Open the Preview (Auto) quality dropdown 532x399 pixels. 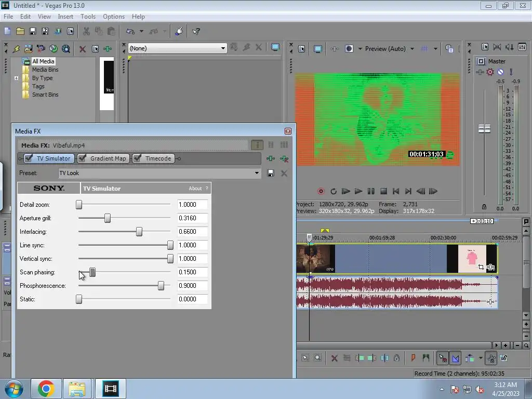[412, 49]
